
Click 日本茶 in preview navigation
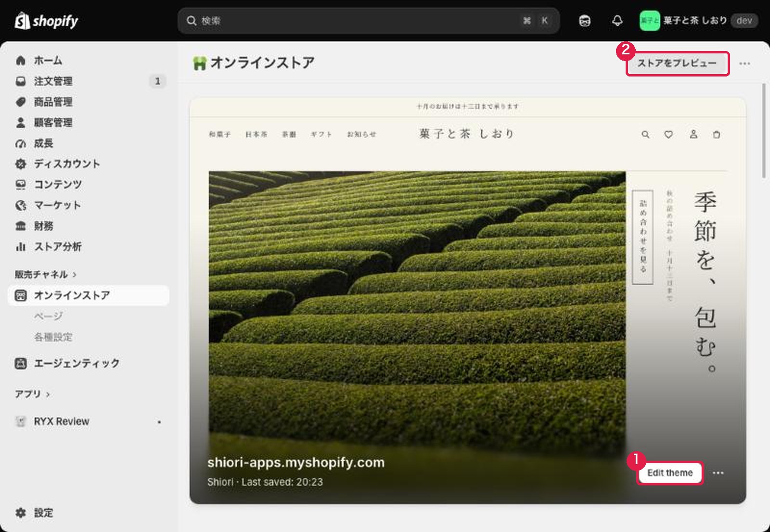point(256,134)
